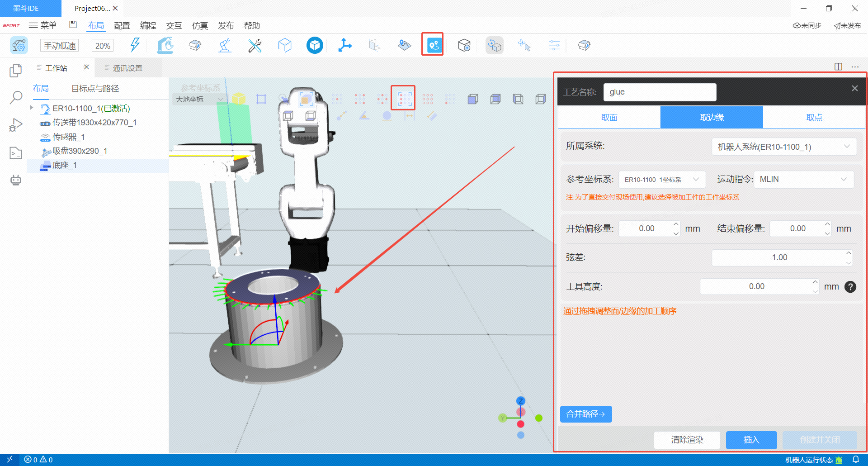Expand the ER10-1100_1 tree node
The width and height of the screenshot is (868, 466).
32,108
